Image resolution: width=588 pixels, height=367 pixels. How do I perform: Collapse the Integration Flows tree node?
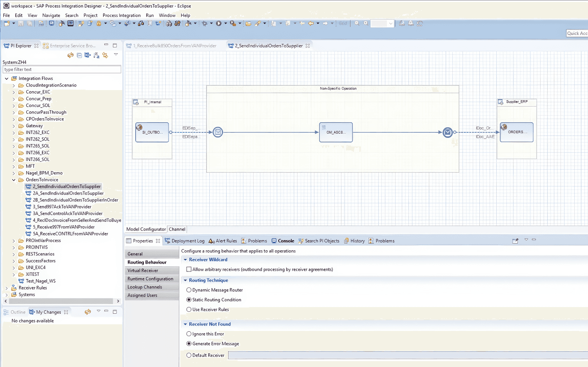coord(7,78)
